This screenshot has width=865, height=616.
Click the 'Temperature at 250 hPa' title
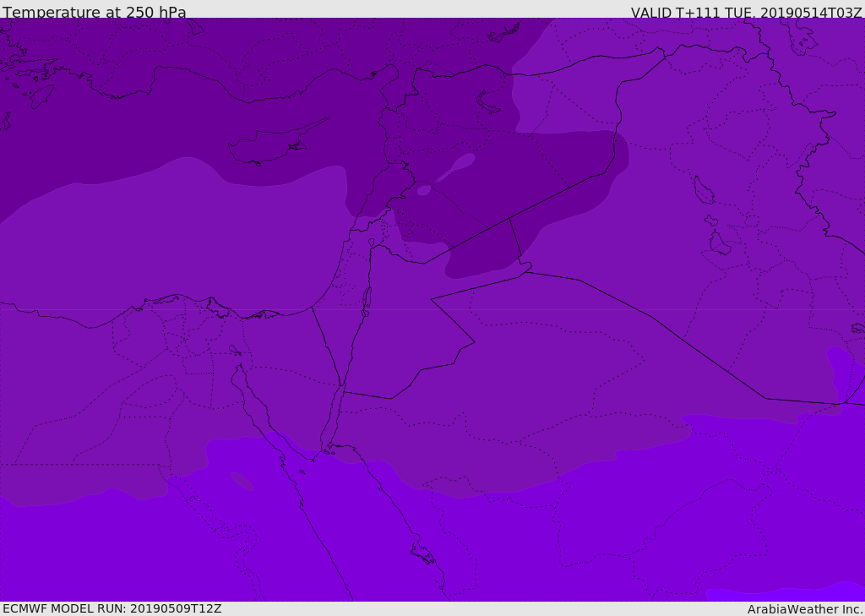click(95, 12)
